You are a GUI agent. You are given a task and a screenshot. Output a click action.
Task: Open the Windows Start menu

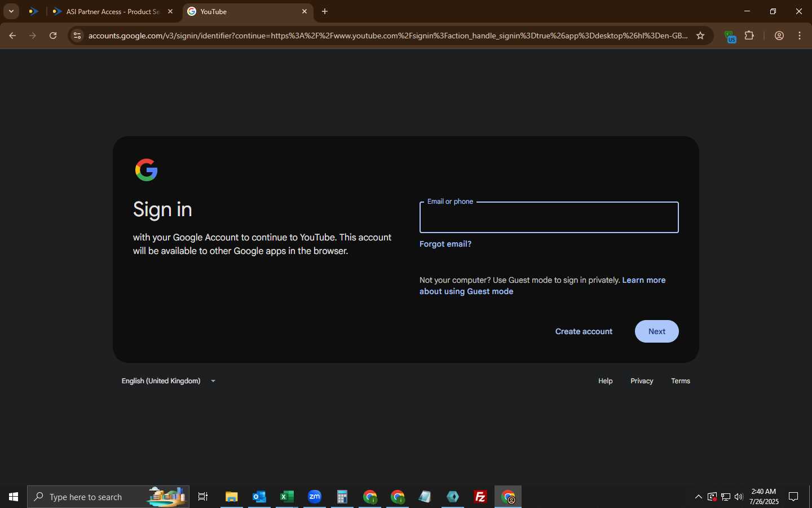[14, 497]
